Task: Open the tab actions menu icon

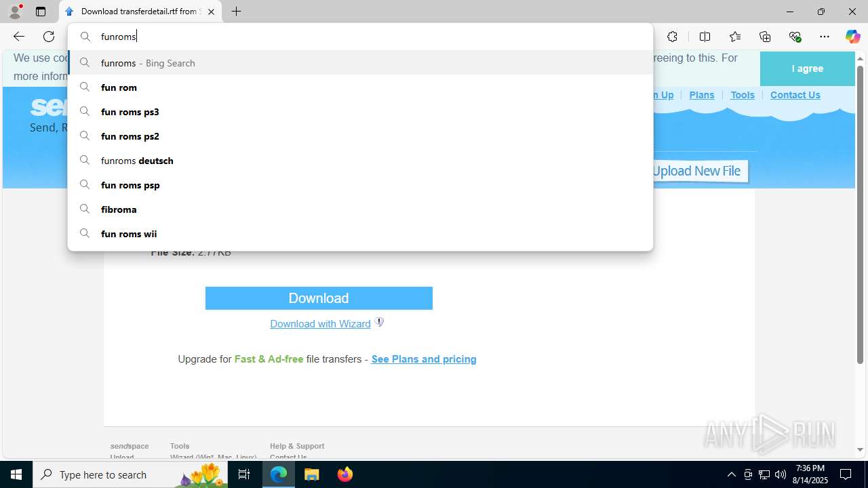Action: 41,12
